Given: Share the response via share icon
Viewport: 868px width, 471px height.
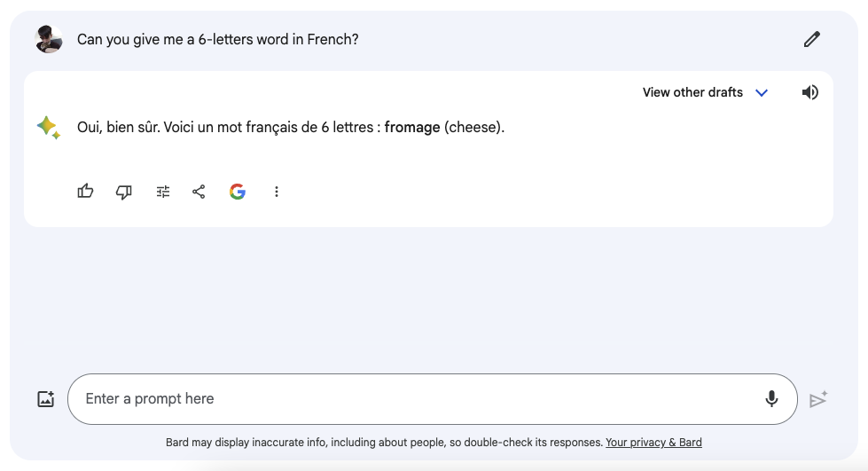Looking at the screenshot, I should point(199,192).
